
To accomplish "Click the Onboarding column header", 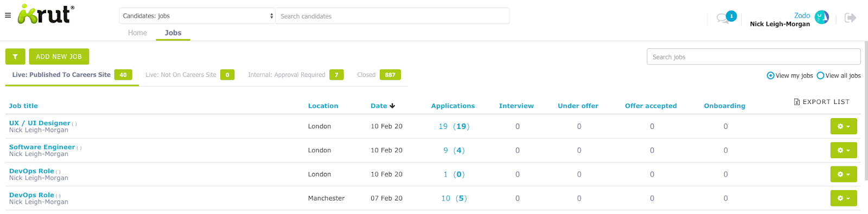I will point(725,106).
